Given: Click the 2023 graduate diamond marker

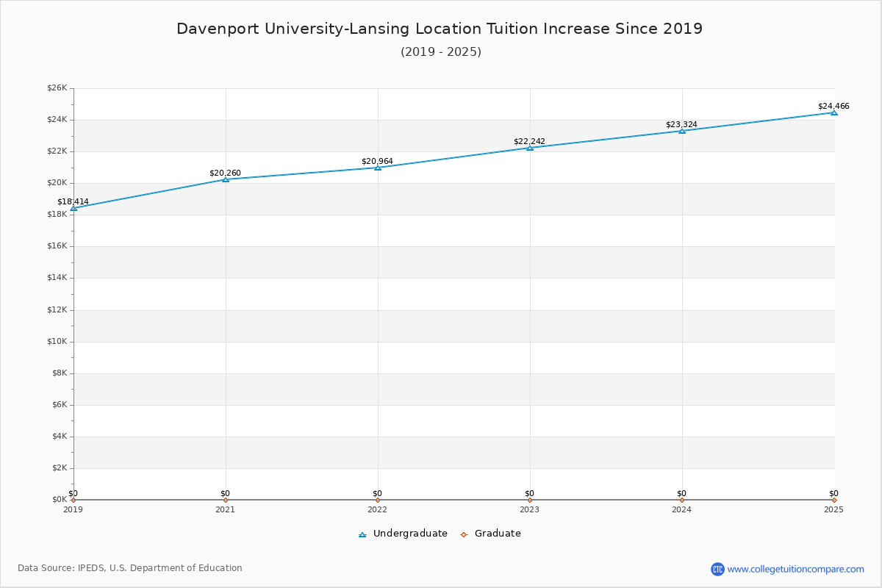Looking at the screenshot, I should 530,500.
